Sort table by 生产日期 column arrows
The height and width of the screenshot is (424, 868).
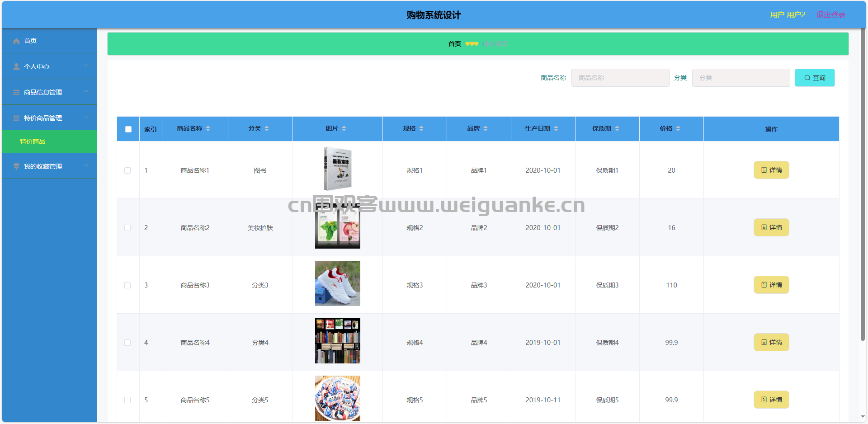tap(556, 129)
